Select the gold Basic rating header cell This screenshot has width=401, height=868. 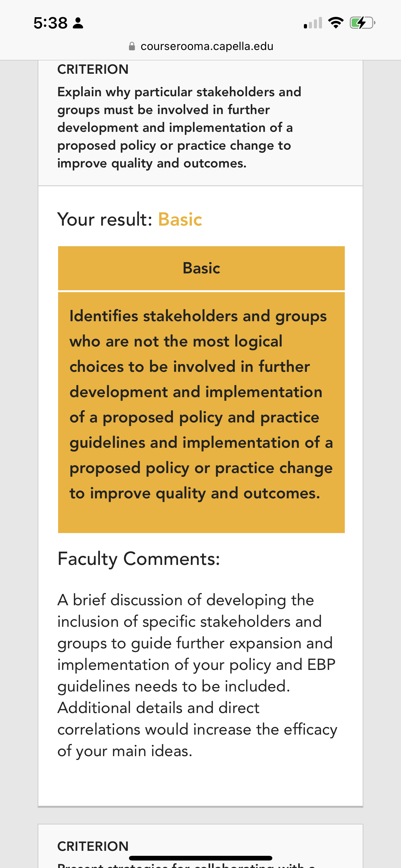point(201,268)
